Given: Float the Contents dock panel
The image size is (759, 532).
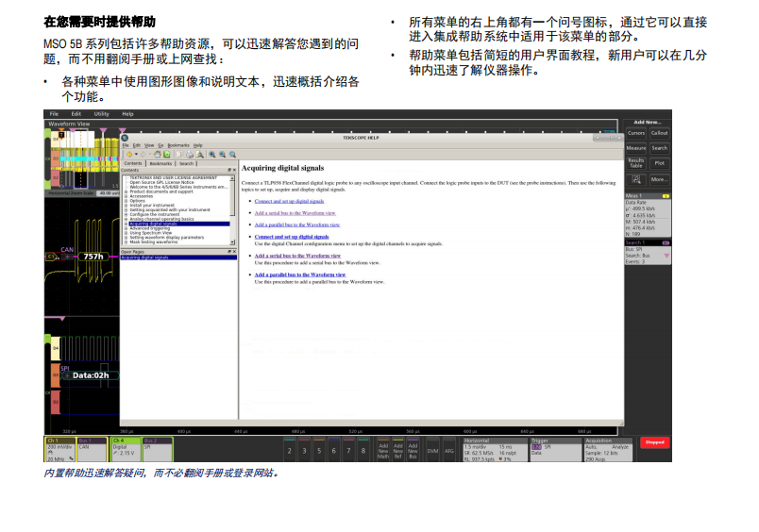Looking at the screenshot, I should (229, 170).
